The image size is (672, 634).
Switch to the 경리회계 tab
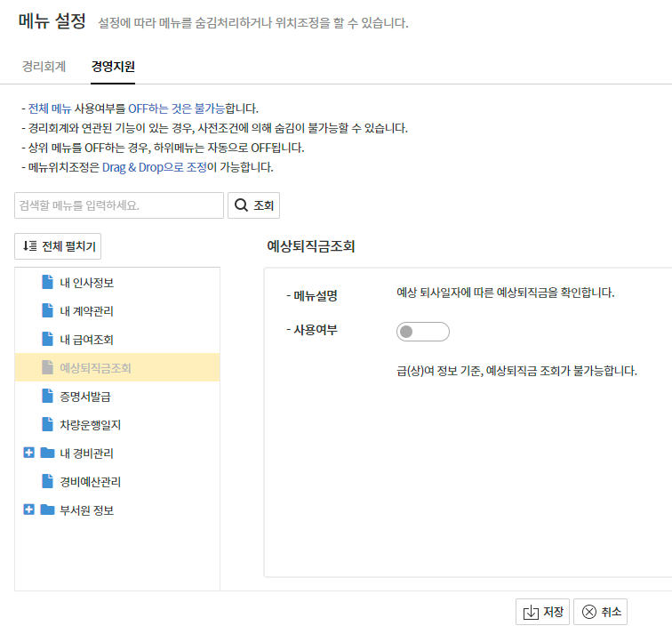(44, 66)
